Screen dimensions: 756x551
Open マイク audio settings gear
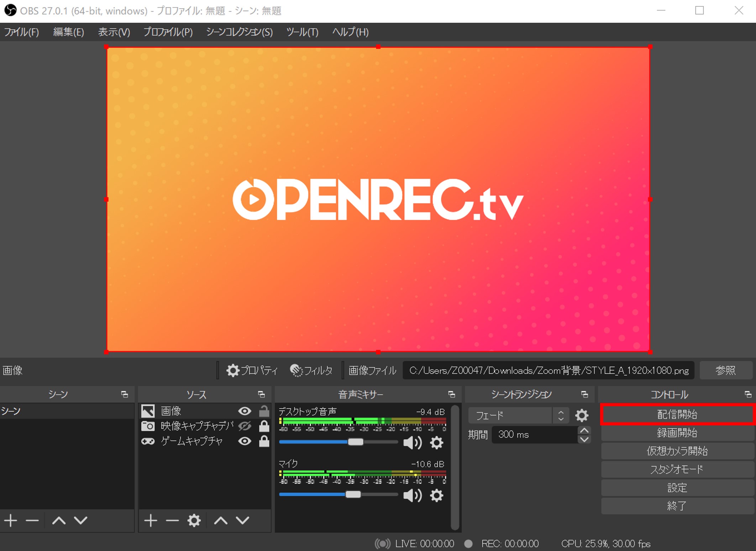[x=436, y=495]
